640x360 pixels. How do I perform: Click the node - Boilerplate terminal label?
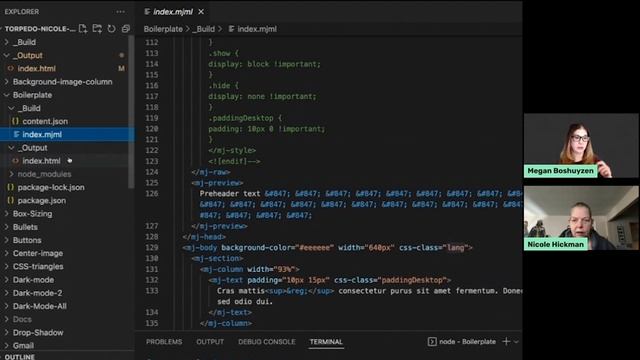click(467, 342)
